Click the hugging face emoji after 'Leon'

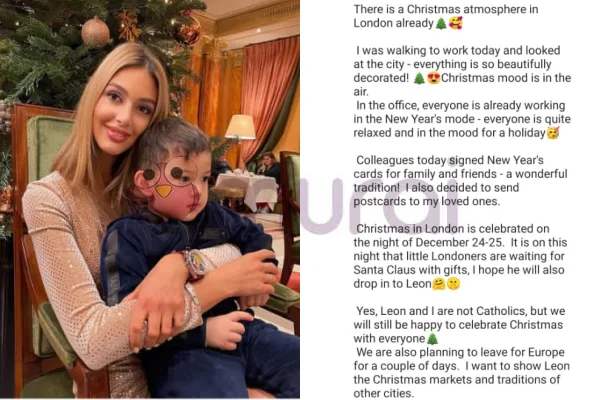439,284
